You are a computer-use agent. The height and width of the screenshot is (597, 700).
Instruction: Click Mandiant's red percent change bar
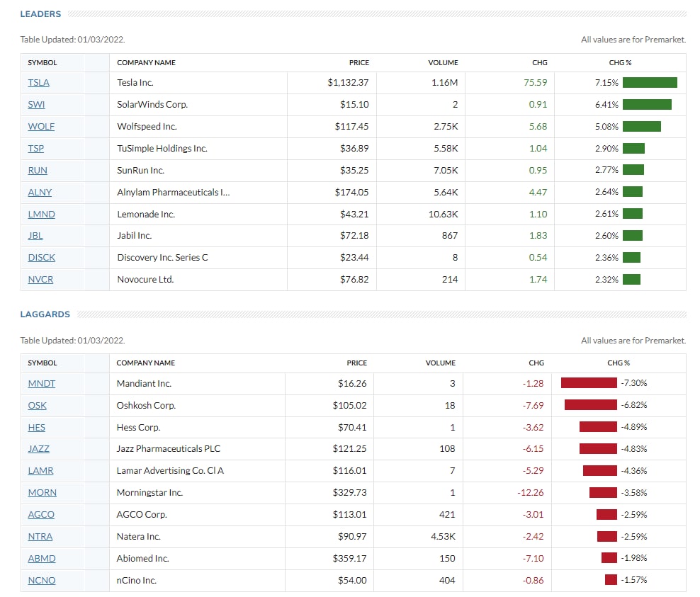tap(589, 383)
